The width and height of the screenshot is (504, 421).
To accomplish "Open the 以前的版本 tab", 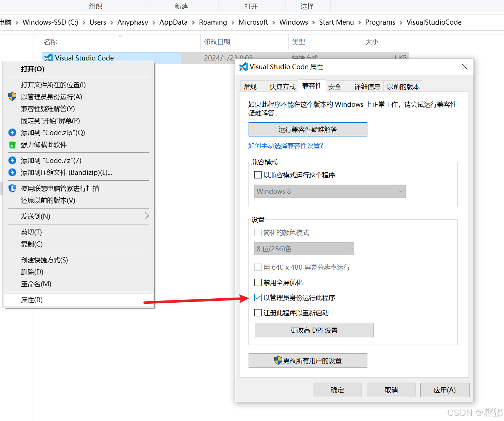I will [403, 87].
